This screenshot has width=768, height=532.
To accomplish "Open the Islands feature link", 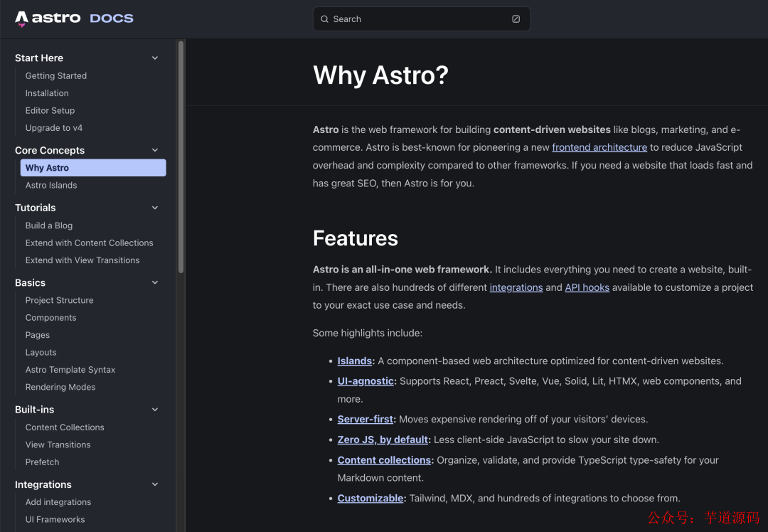I will click(355, 361).
